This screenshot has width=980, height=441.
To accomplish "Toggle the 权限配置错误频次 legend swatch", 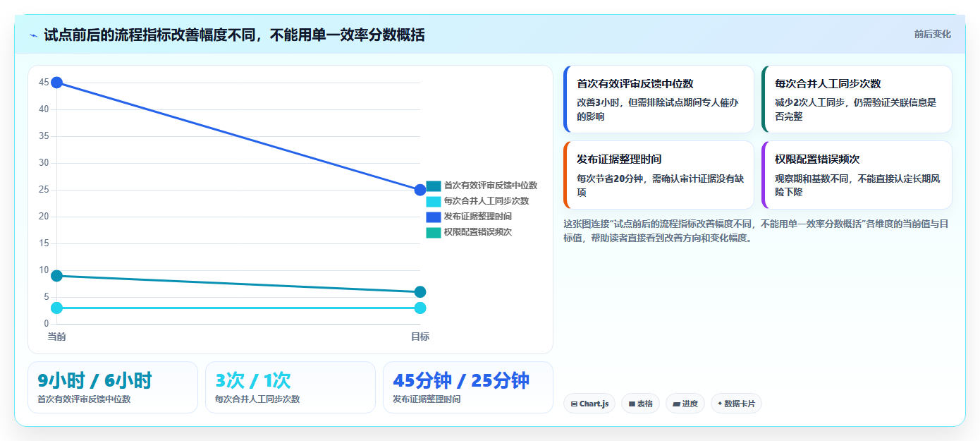I will pyautogui.click(x=433, y=232).
